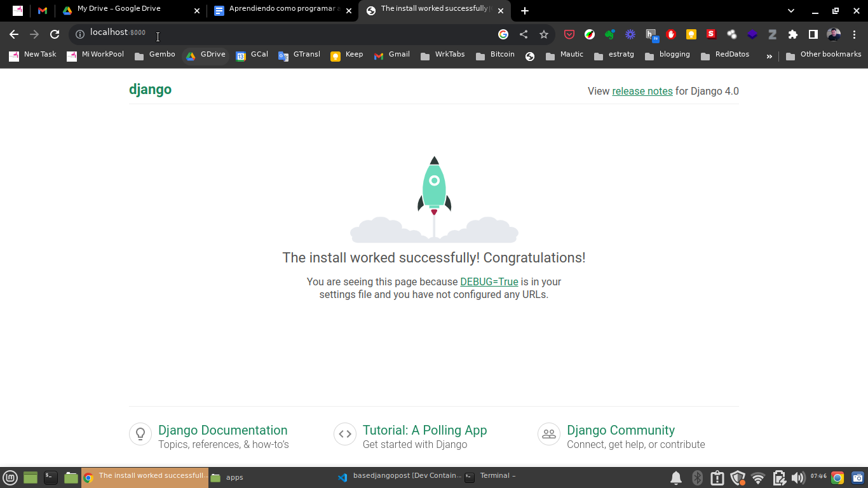This screenshot has height=488, width=868.
Task: Open the yellow Google Keep extension
Action: point(691,34)
